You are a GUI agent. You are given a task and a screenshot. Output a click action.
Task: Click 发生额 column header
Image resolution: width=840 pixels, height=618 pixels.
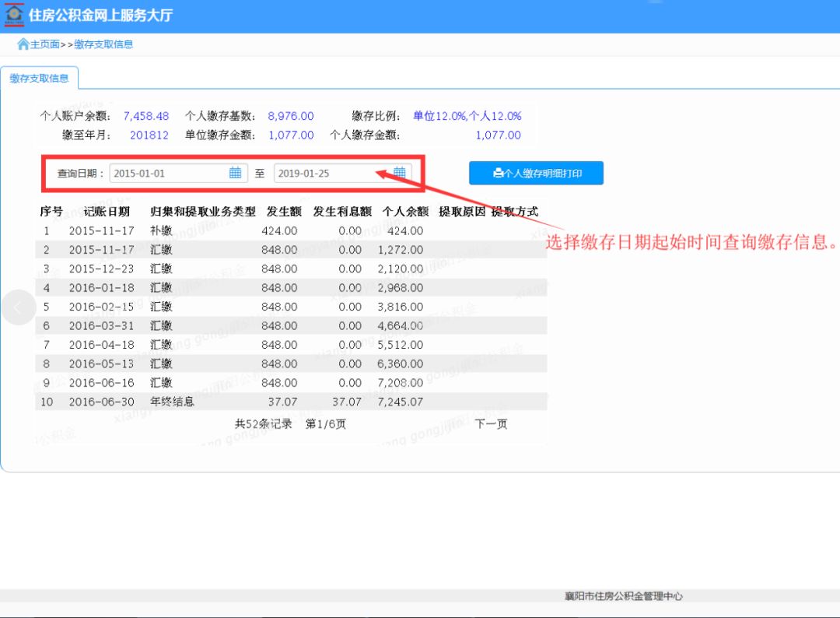[285, 211]
